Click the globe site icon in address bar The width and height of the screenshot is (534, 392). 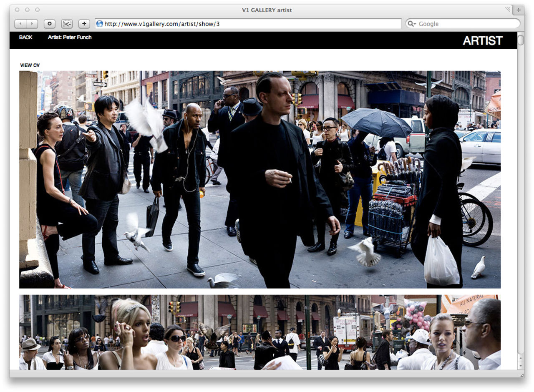[100, 24]
